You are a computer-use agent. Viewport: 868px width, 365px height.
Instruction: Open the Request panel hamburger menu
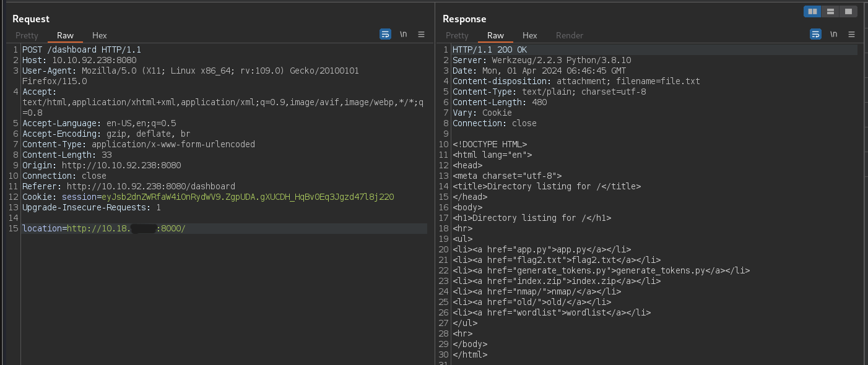[421, 35]
